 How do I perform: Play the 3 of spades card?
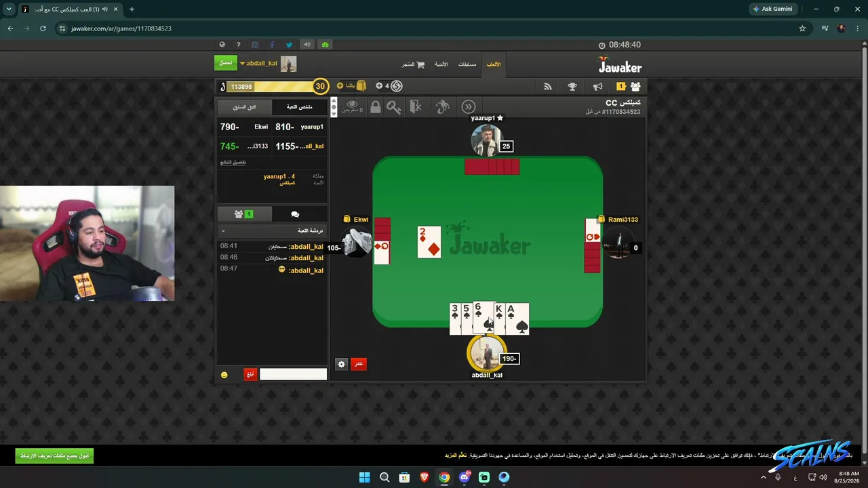click(x=455, y=319)
